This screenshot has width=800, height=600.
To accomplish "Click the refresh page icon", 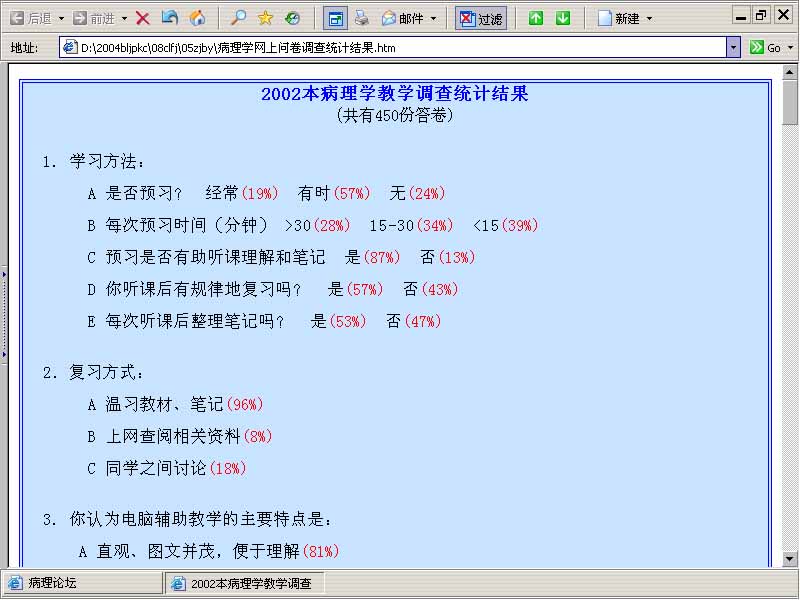I will [170, 18].
